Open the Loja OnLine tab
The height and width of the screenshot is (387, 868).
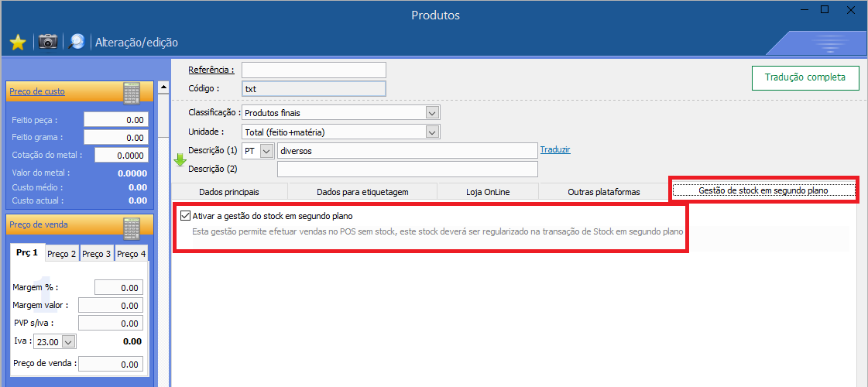tap(487, 191)
